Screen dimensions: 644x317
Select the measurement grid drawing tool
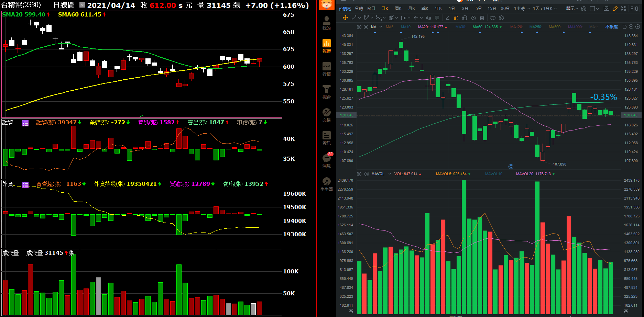point(391,18)
